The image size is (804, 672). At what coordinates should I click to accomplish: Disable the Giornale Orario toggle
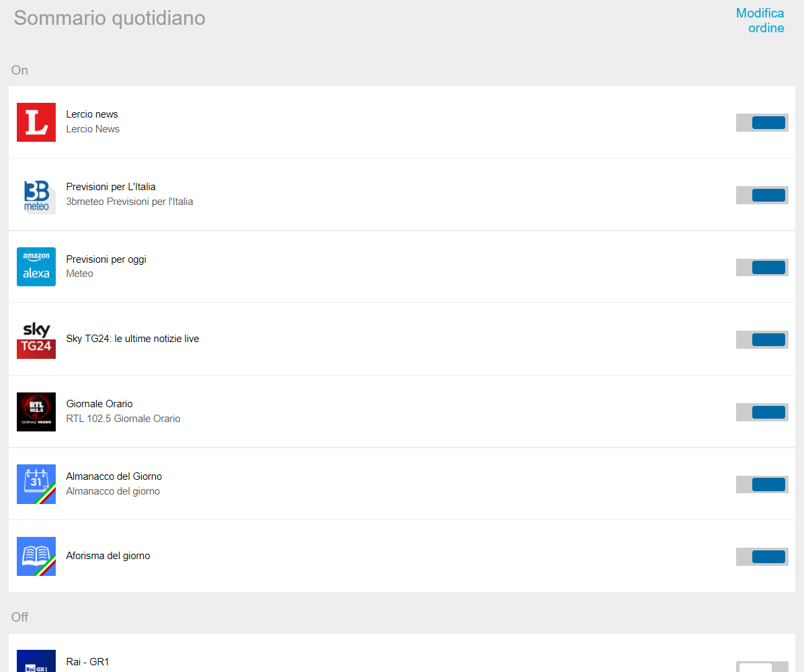[762, 412]
